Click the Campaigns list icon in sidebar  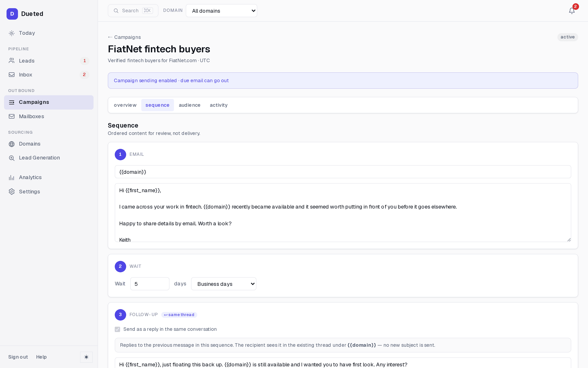point(12,102)
